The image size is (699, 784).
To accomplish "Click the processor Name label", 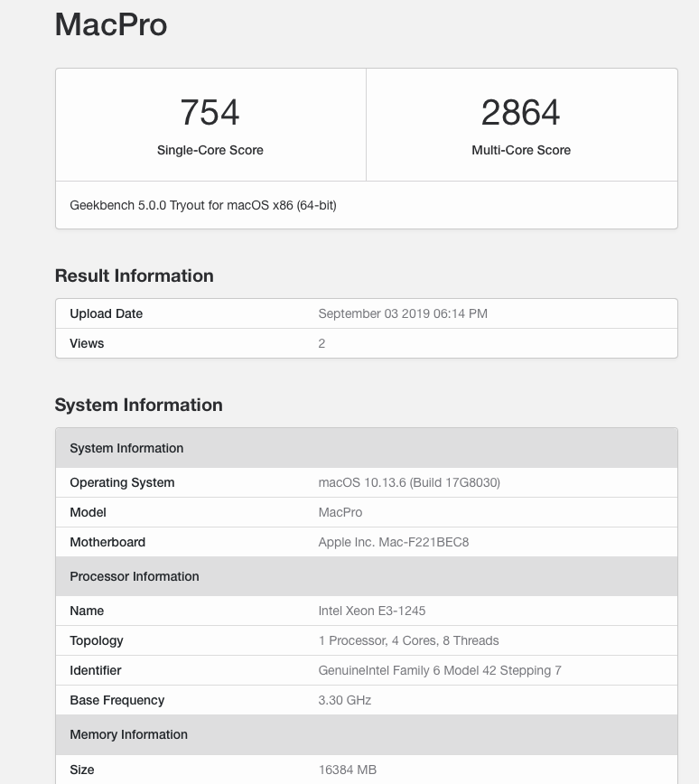I will [x=87, y=611].
